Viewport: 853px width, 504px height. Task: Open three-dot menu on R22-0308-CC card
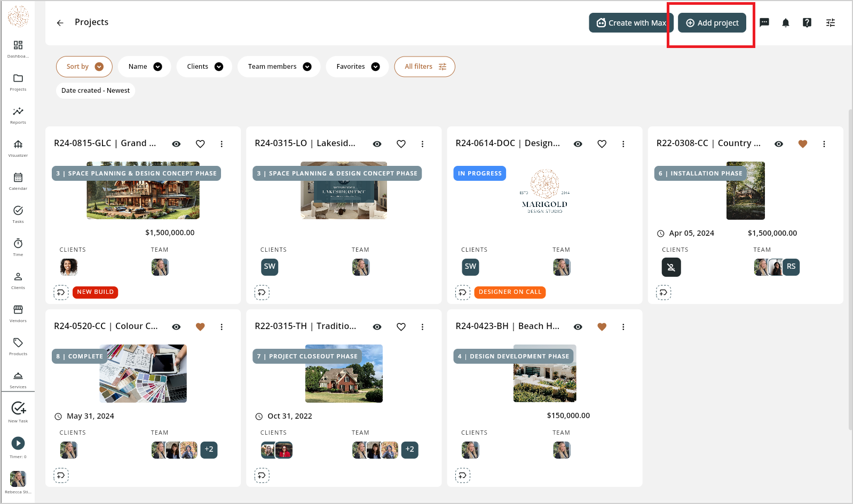click(x=824, y=144)
